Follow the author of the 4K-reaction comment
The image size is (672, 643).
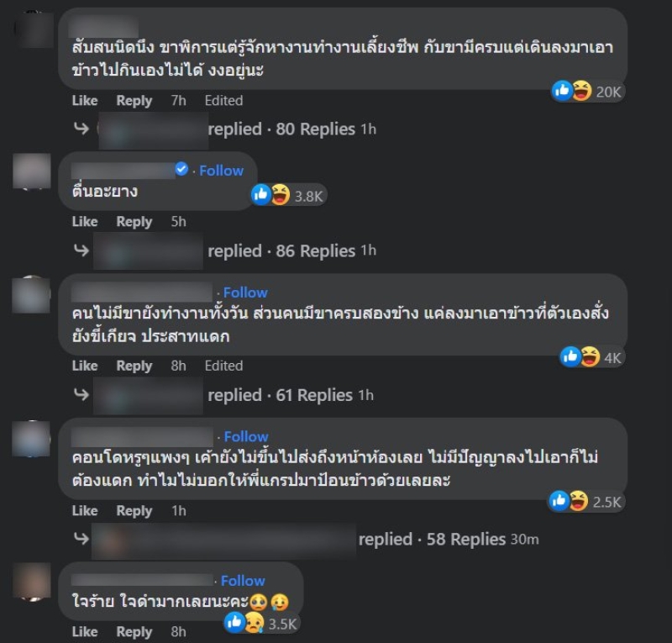point(245,293)
